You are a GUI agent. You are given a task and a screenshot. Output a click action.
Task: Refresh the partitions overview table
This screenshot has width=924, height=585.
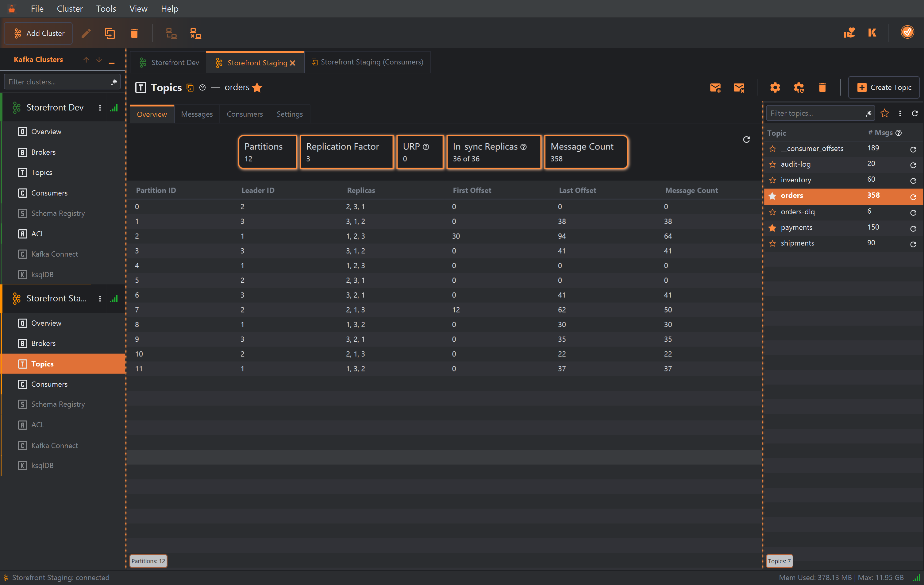coord(746,139)
